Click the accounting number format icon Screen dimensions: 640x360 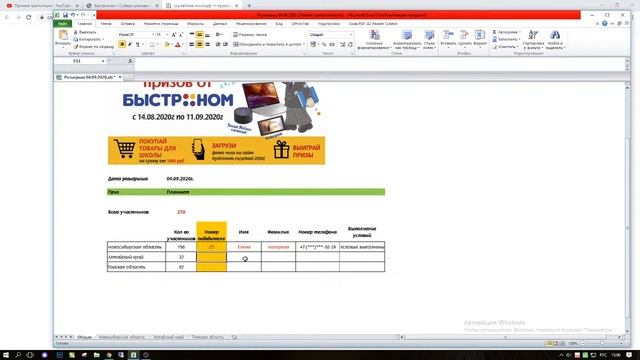[x=313, y=44]
